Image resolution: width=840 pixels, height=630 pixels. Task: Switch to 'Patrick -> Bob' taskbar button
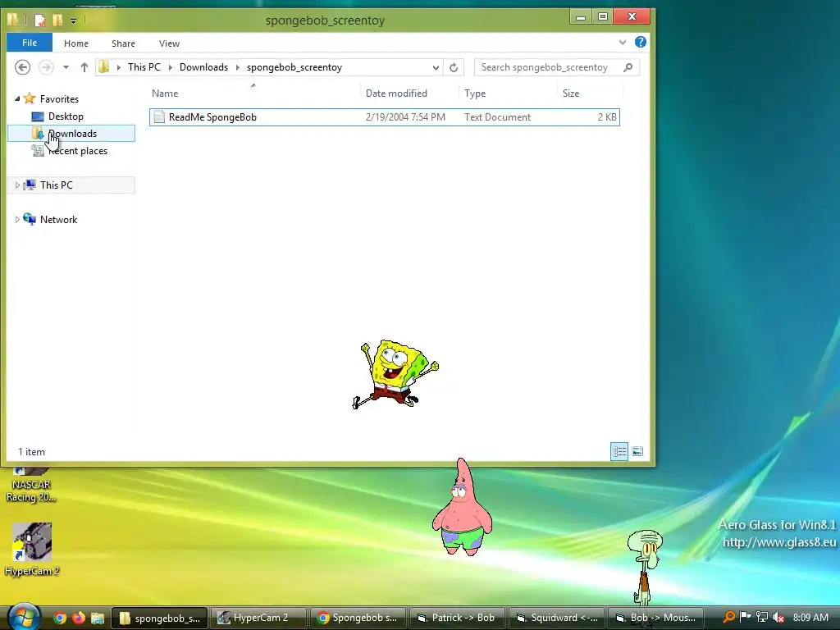coord(456,619)
